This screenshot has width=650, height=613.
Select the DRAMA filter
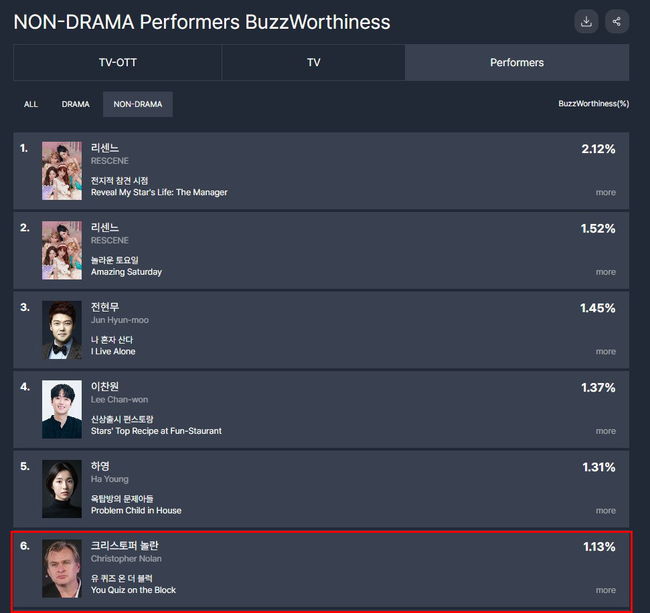pyautogui.click(x=75, y=104)
